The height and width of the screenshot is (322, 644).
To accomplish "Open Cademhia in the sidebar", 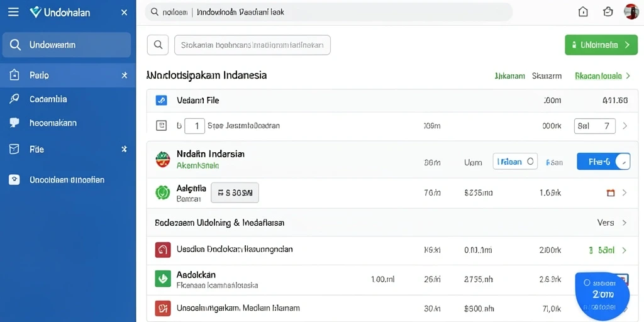I will click(x=48, y=99).
